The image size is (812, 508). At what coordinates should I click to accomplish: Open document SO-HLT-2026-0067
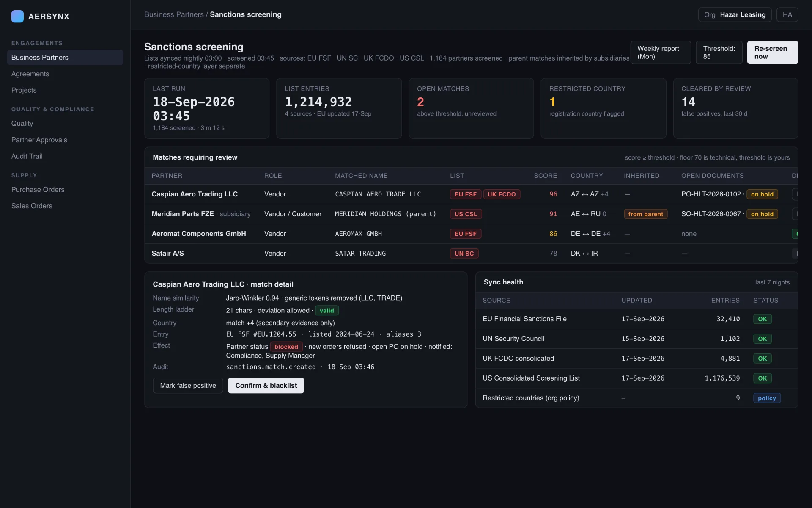[711, 214]
